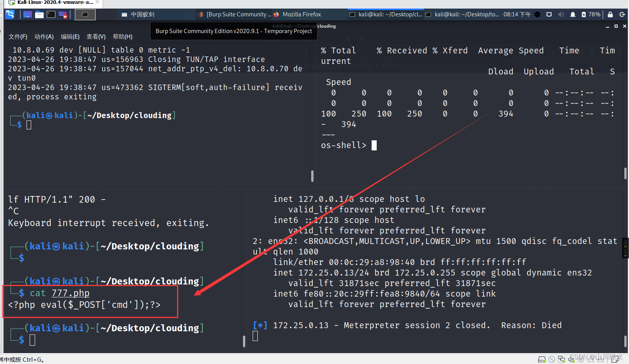Screen dimensions: 629x364
Task: Click the os-shell> prompt cursor
Action: click(x=374, y=145)
